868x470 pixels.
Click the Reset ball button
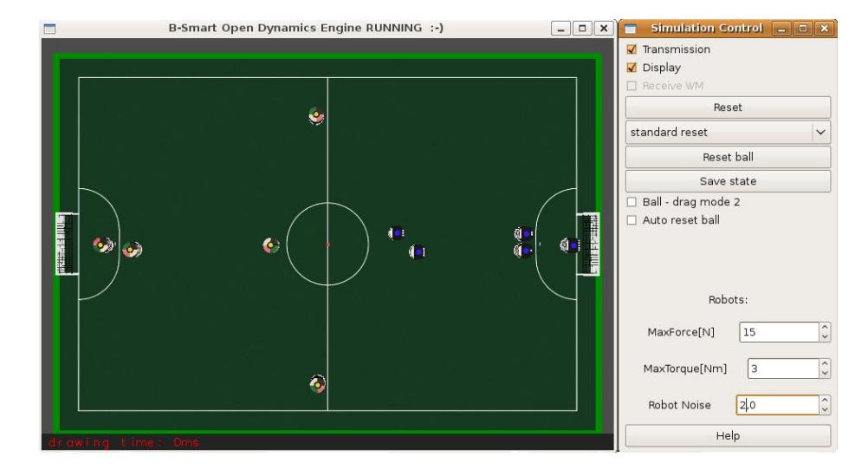click(x=728, y=157)
